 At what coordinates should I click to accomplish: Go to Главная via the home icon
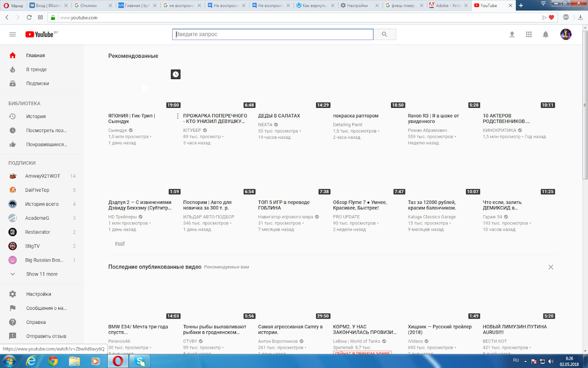pos(12,55)
